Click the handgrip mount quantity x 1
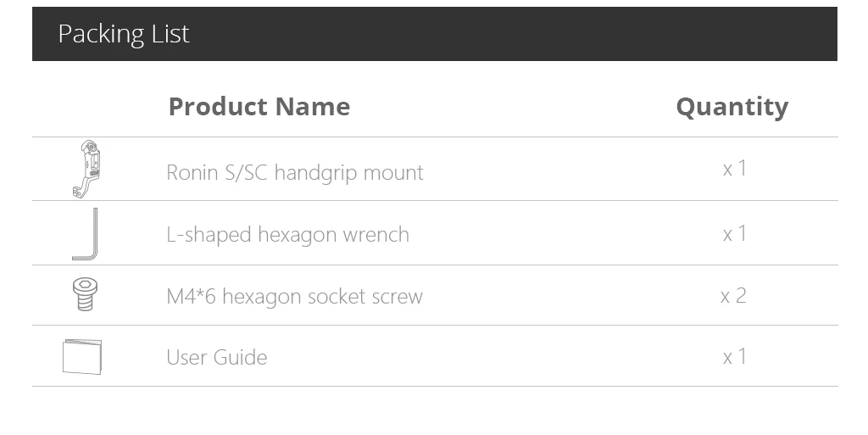Image resolution: width=868 pixels, height=435 pixels. click(735, 168)
